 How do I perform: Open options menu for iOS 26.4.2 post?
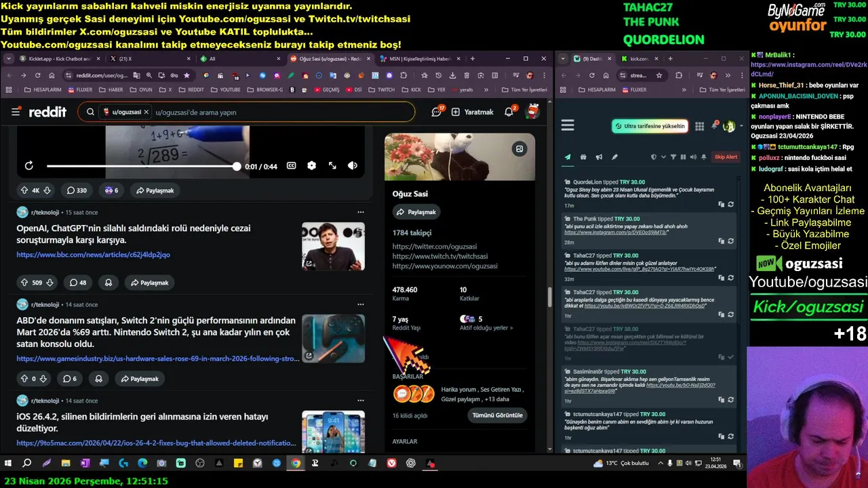pyautogui.click(x=360, y=401)
